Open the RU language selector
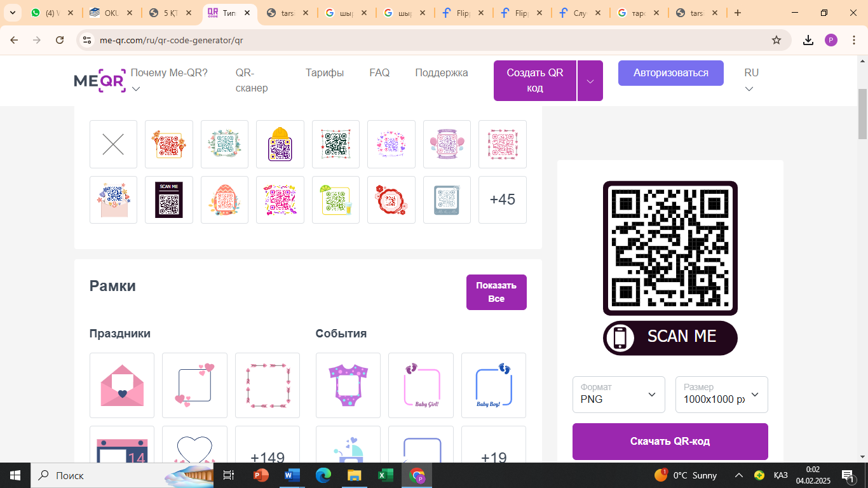 (x=751, y=80)
